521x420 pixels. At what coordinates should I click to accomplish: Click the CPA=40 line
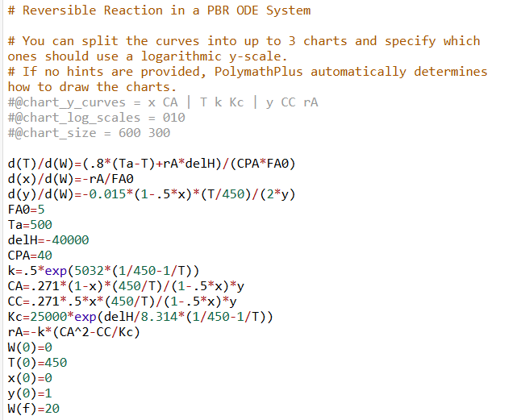pos(30,256)
